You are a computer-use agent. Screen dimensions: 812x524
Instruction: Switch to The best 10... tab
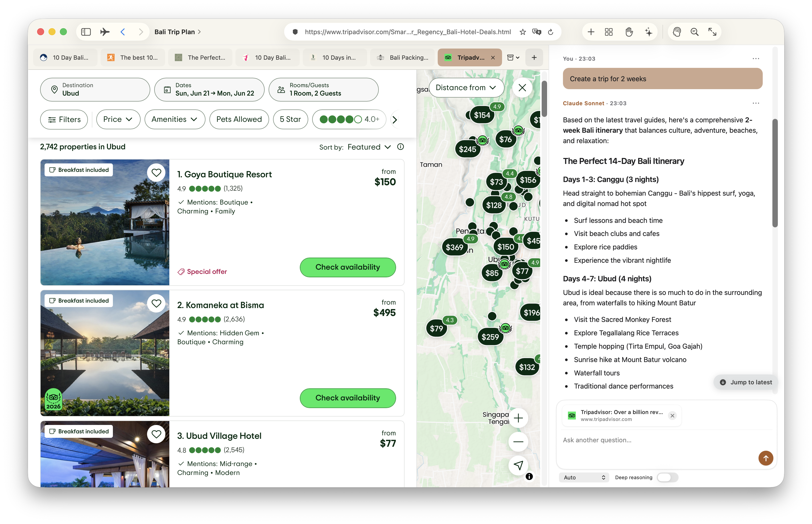133,57
